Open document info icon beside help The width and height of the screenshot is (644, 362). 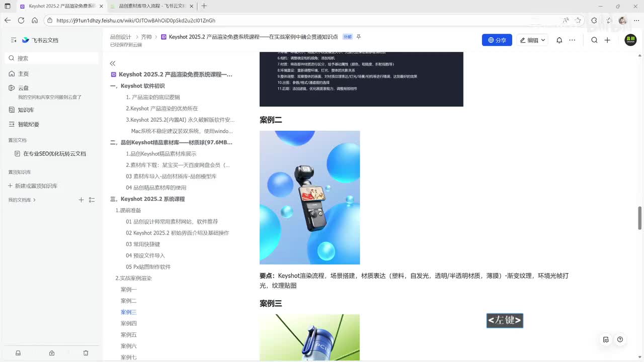[606, 339]
